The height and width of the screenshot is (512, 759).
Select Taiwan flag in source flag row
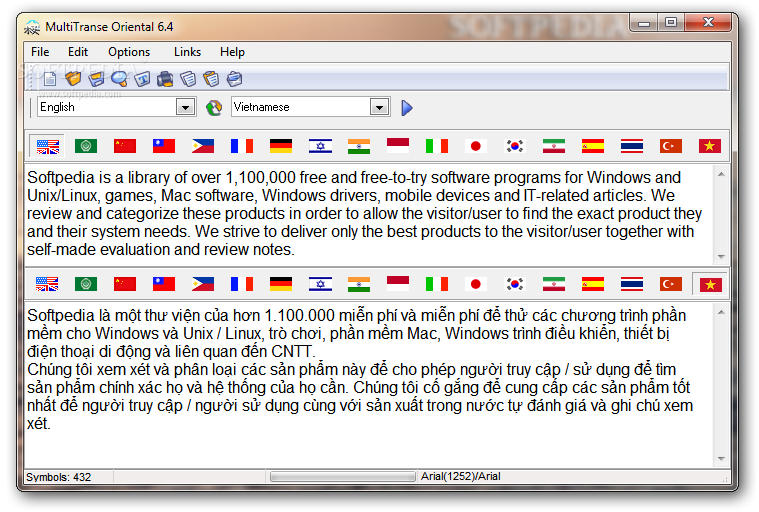click(164, 146)
